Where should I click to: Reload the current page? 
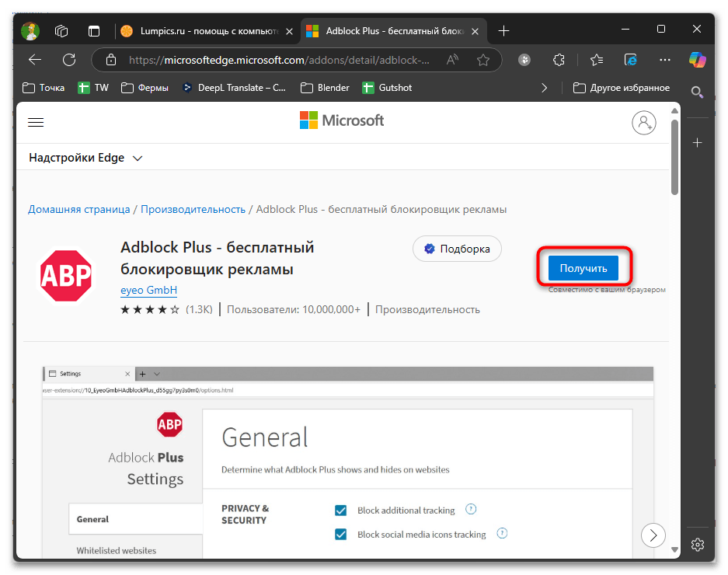click(69, 60)
